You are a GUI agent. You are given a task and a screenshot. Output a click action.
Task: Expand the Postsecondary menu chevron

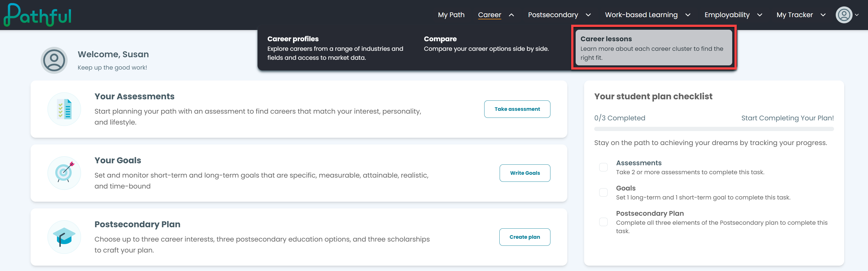[588, 15]
